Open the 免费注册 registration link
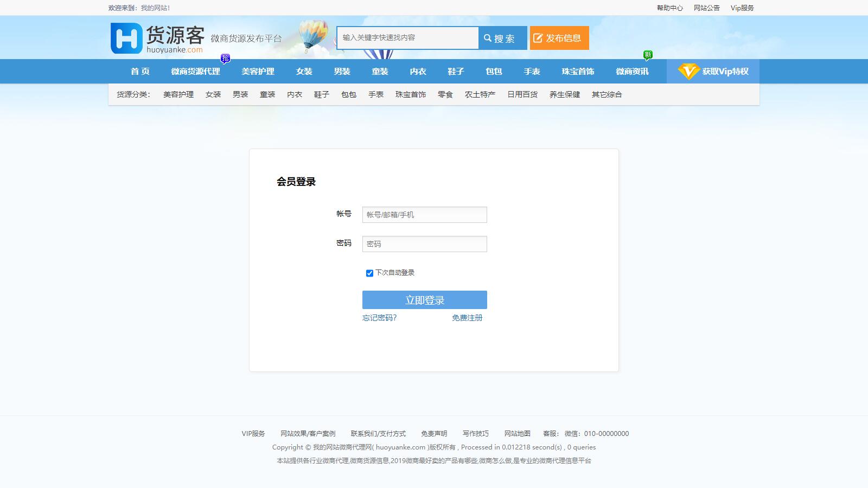 (x=467, y=318)
